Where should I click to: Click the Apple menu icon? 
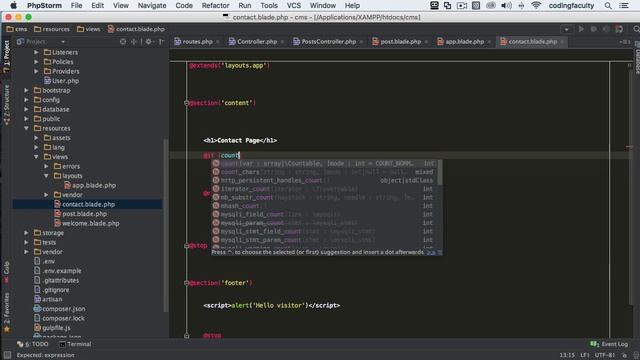(x=13, y=5)
